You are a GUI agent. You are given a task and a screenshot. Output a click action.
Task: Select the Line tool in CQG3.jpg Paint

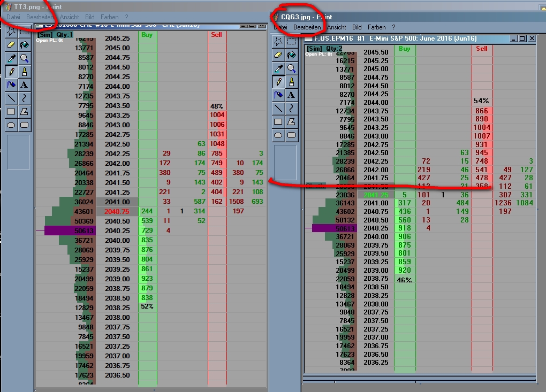click(278, 109)
